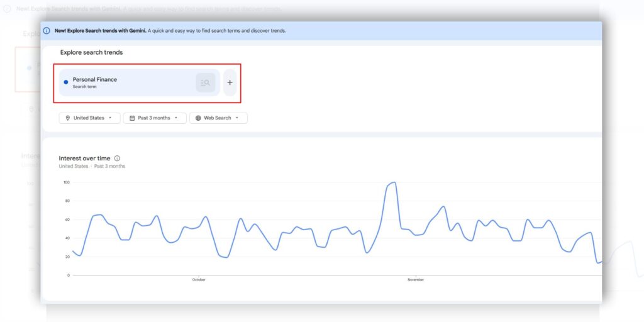Select the Personal Finance search term field
Image resolution: width=644 pixels, height=322 pixels.
point(140,82)
